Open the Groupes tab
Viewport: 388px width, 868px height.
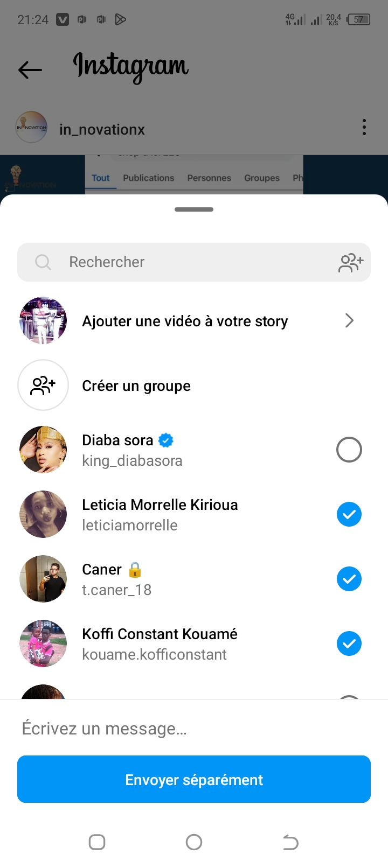click(262, 178)
